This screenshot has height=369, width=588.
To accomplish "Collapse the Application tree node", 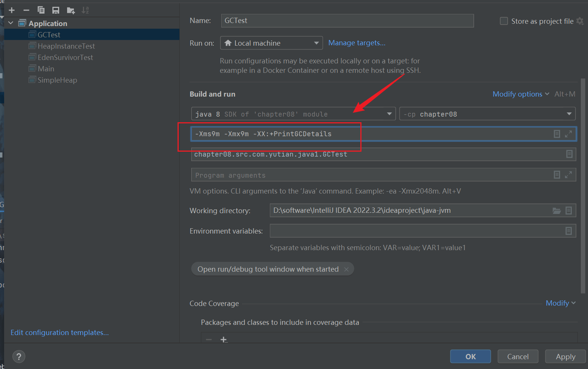I will click(11, 23).
